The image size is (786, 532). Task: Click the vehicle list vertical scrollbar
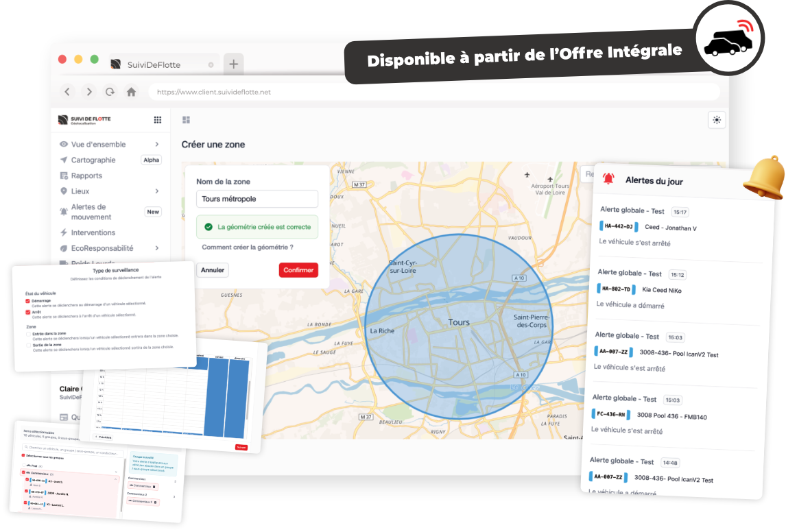coord(123,485)
